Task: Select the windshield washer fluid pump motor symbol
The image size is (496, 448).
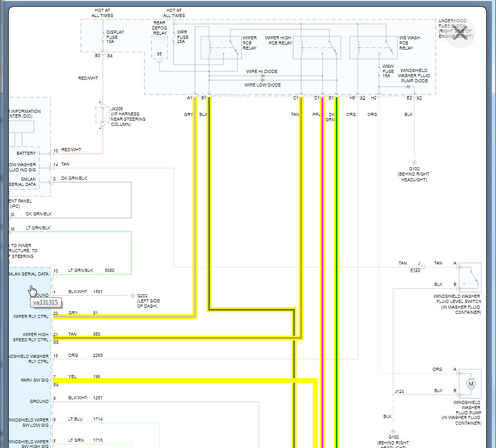Action: tap(470, 383)
